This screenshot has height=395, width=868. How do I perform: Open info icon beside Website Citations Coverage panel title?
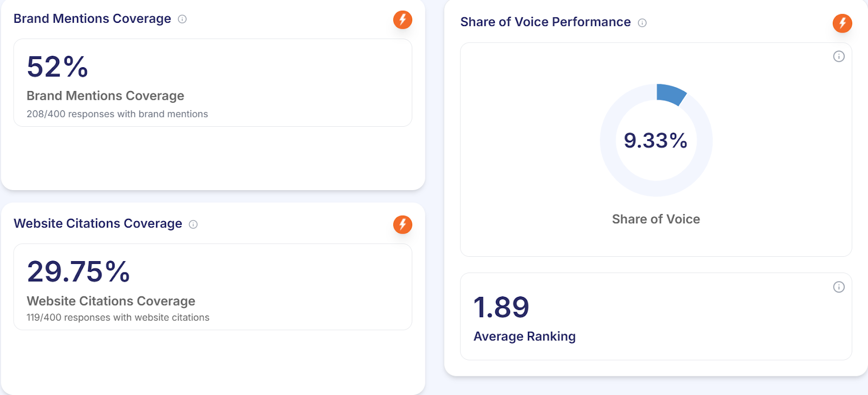point(193,224)
